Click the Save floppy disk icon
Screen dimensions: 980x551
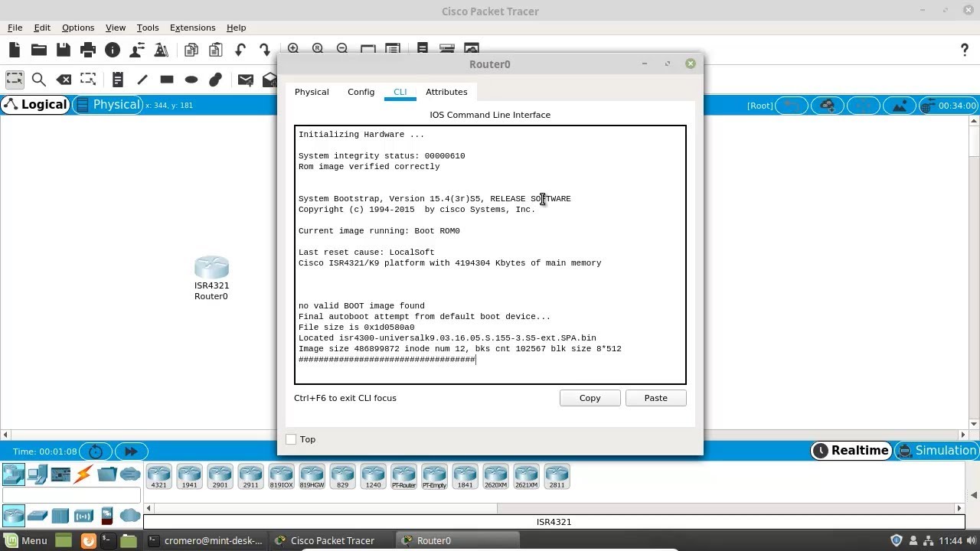tap(64, 51)
